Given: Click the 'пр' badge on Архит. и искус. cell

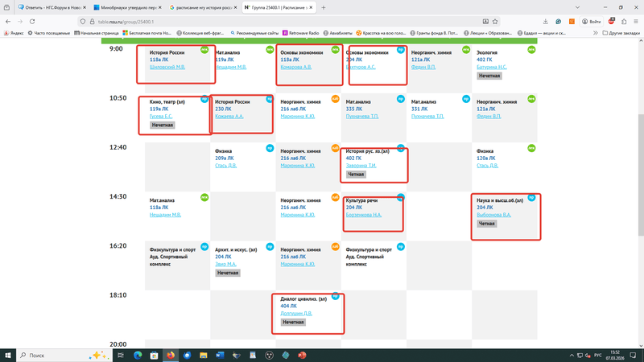Looking at the screenshot, I should tap(270, 247).
